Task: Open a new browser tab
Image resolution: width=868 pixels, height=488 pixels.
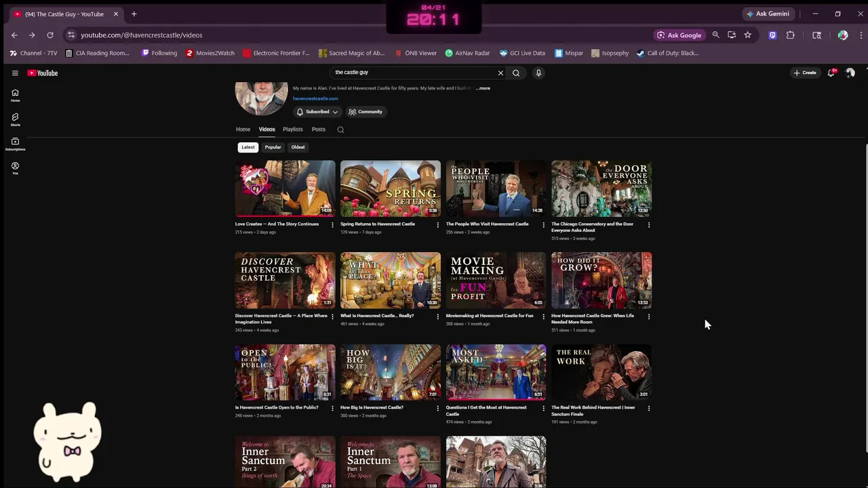Action: (x=134, y=14)
